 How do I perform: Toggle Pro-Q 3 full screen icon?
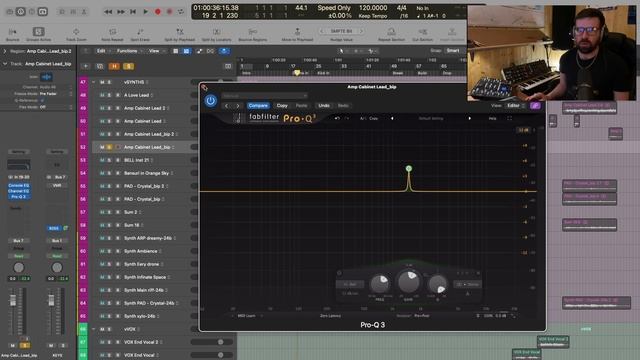(509, 118)
